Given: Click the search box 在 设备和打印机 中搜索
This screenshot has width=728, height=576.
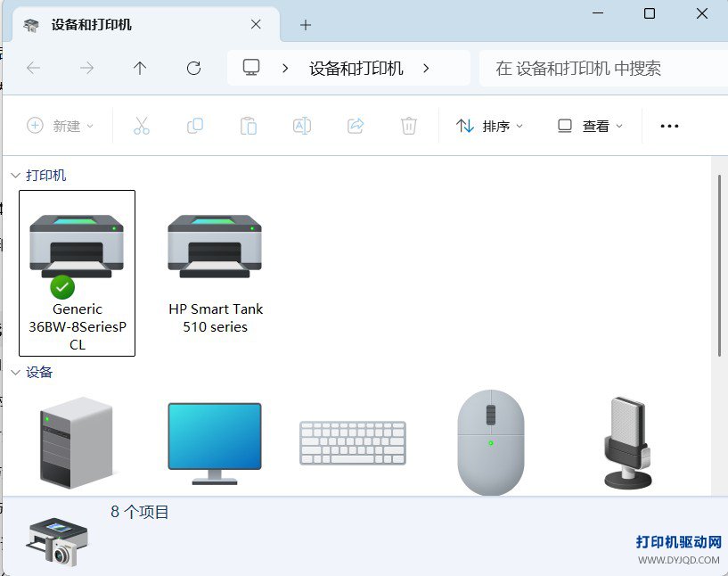Looking at the screenshot, I should tap(603, 69).
